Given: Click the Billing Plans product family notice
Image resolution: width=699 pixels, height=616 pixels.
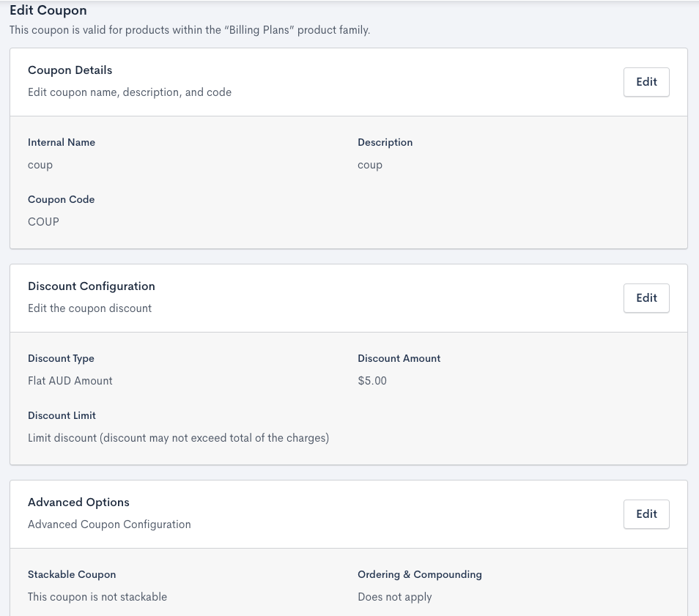Looking at the screenshot, I should 190,31.
